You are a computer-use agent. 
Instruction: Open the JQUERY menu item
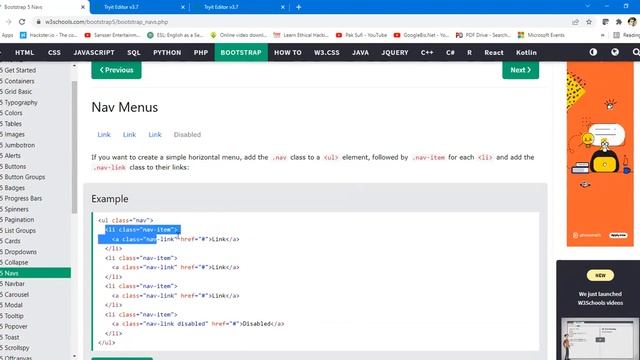point(395,52)
